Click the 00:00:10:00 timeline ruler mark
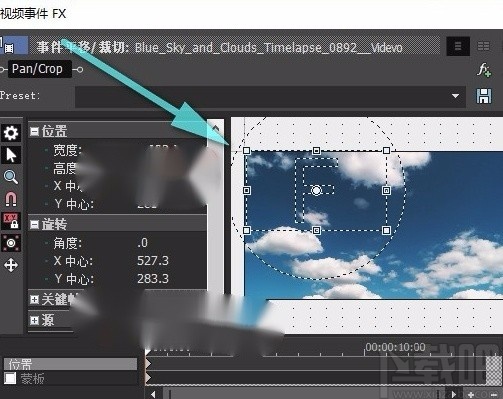Screen dimensions: 503x399 click(x=395, y=347)
